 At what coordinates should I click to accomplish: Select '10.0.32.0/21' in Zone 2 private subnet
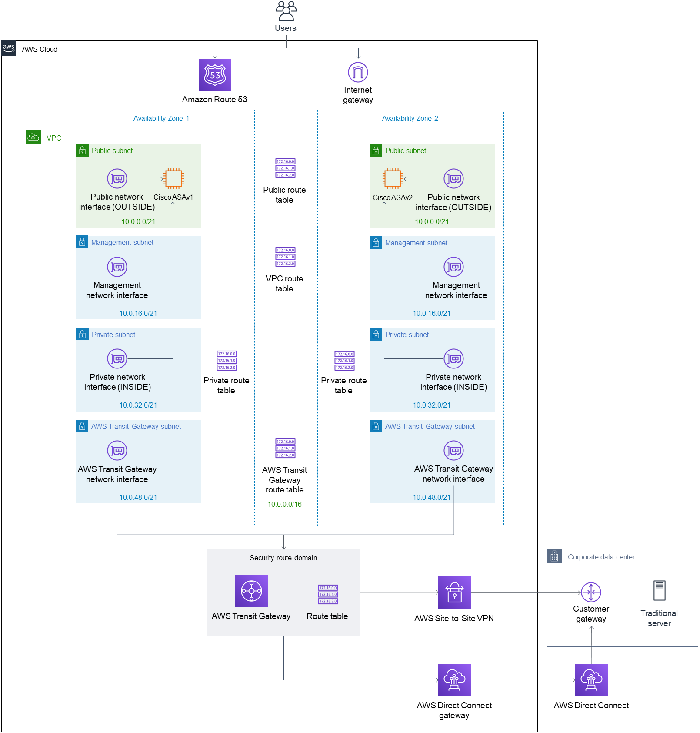pyautogui.click(x=432, y=405)
